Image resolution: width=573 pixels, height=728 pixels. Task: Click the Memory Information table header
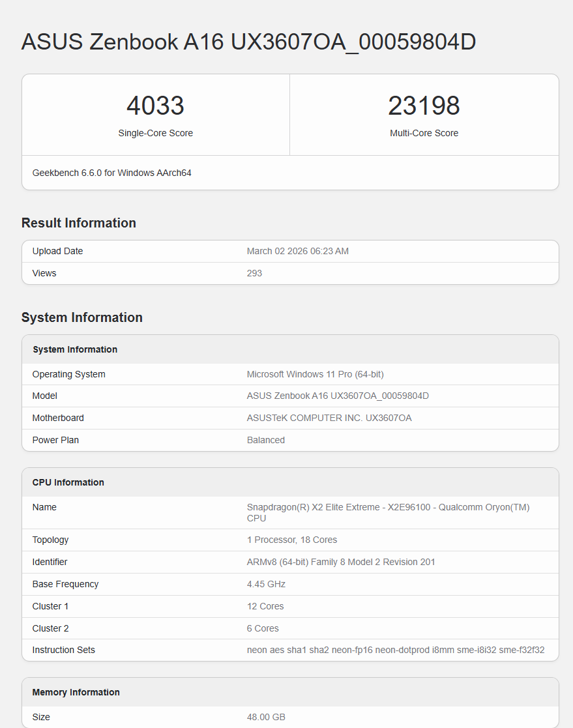[76, 692]
